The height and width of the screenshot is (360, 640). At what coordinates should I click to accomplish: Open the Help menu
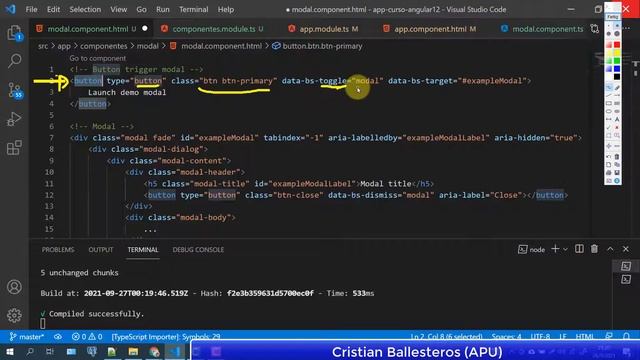click(x=226, y=9)
